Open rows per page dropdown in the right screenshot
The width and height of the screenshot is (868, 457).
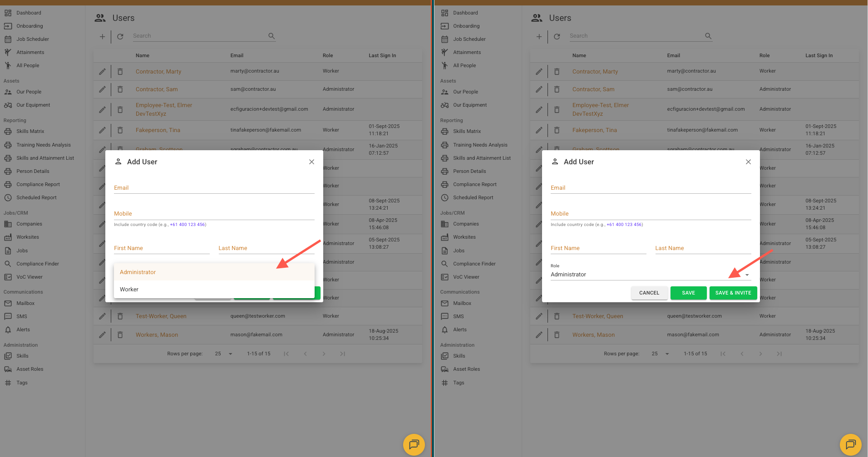click(661, 354)
